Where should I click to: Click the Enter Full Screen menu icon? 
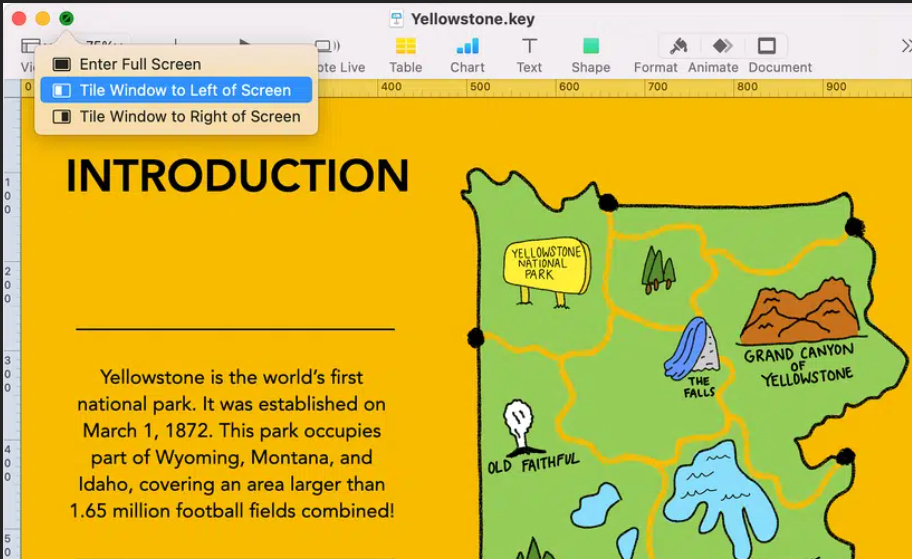[x=62, y=64]
